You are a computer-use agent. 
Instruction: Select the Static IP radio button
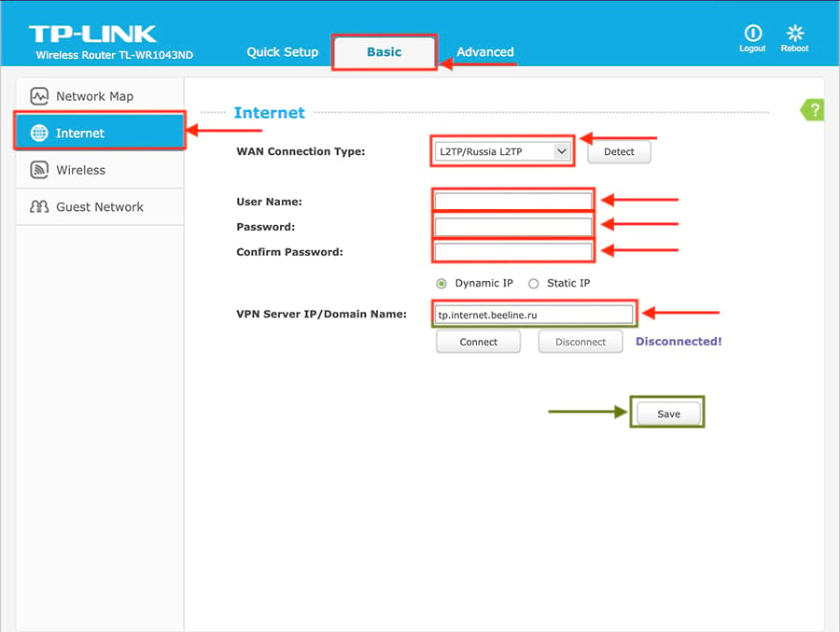534,284
